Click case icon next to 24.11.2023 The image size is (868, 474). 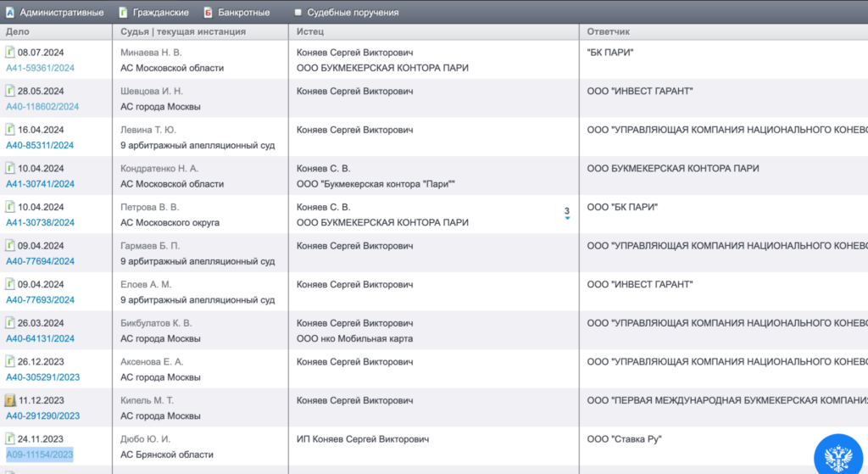pyautogui.click(x=10, y=438)
